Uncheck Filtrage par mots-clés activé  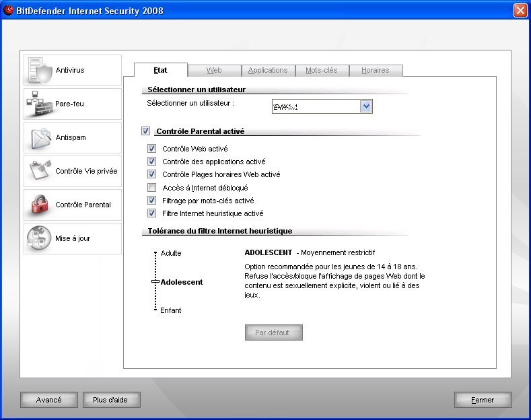coord(151,200)
